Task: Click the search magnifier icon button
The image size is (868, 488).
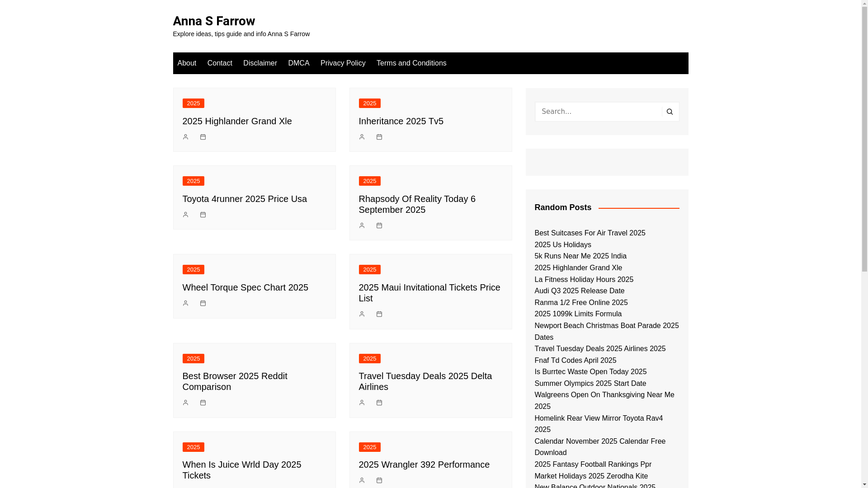Action: (x=670, y=112)
